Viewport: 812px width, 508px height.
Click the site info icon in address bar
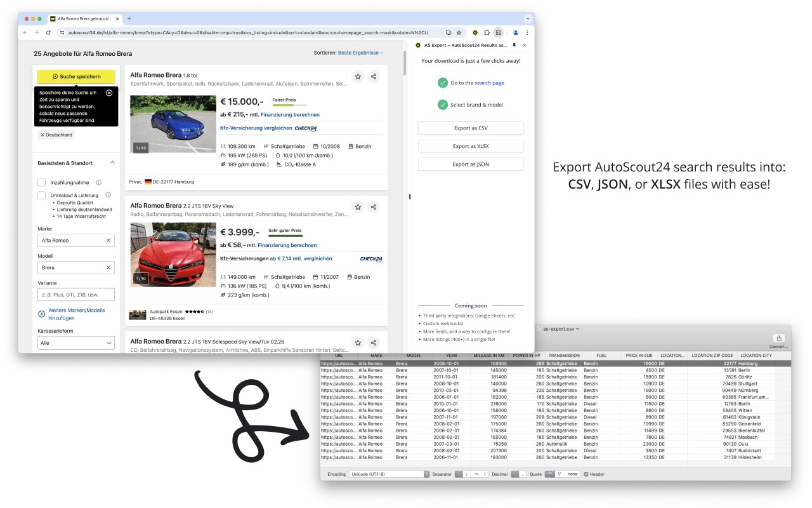click(x=62, y=32)
